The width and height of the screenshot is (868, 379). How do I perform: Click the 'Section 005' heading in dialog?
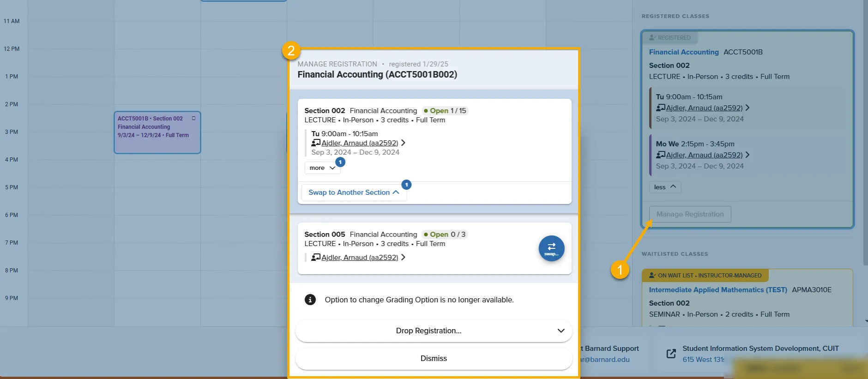click(x=325, y=235)
